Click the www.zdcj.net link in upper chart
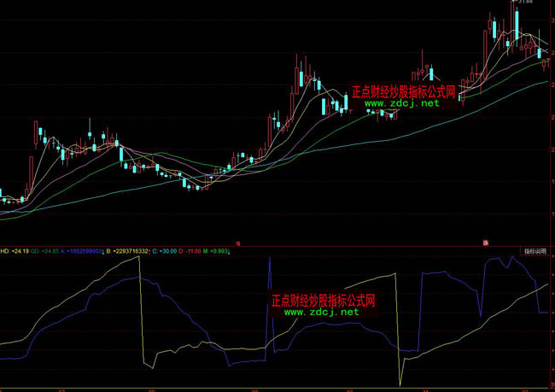The height and width of the screenshot is (392, 555). pos(402,103)
